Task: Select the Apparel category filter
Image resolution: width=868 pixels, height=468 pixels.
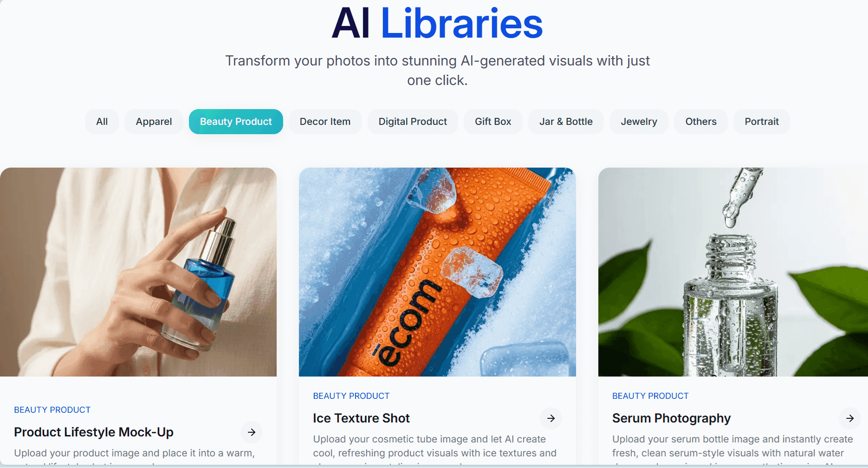Action: click(154, 122)
